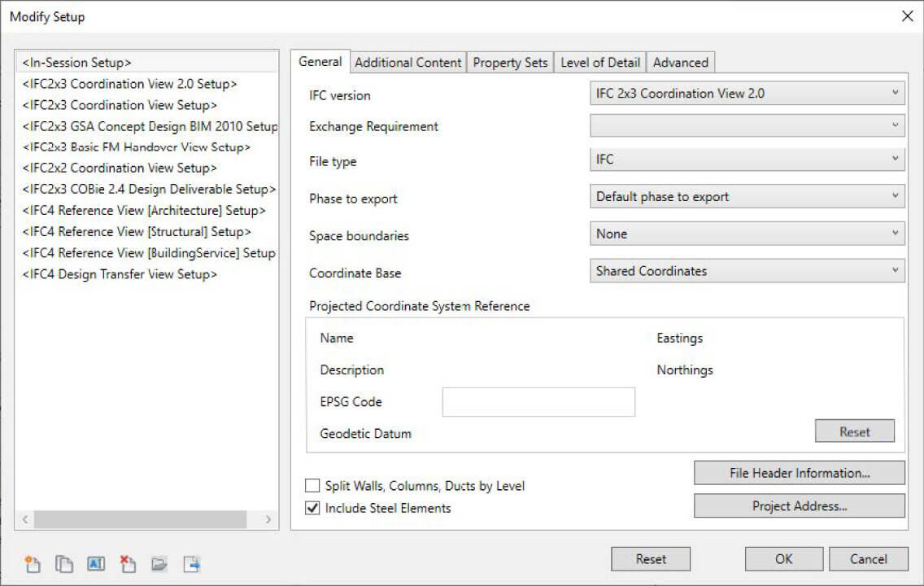Open the IFC version dropdown
Viewport: 924px width, 586px height.
point(747,94)
